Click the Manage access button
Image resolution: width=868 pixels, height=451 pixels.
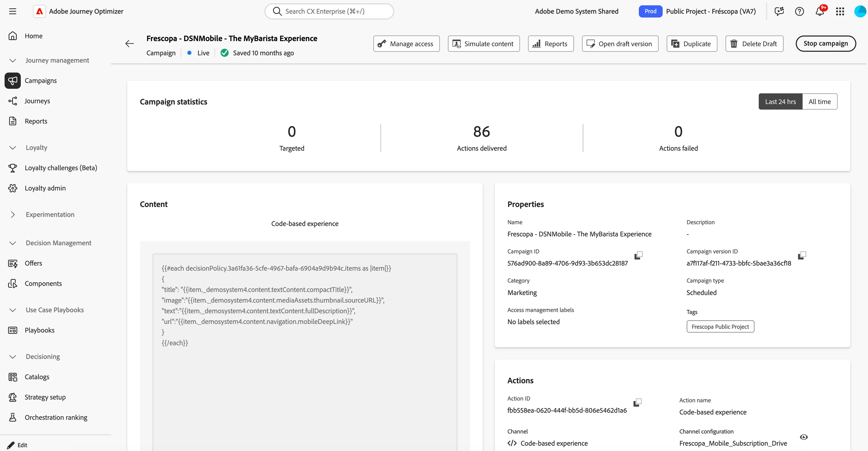coord(406,43)
